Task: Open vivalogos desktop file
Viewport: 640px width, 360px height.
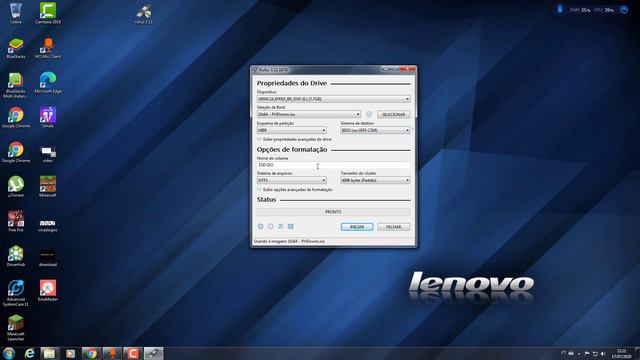Action: tap(48, 225)
